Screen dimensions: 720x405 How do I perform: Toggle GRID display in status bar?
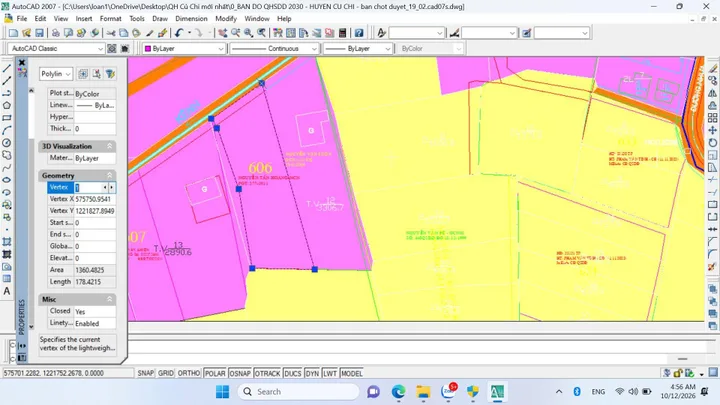click(166, 373)
